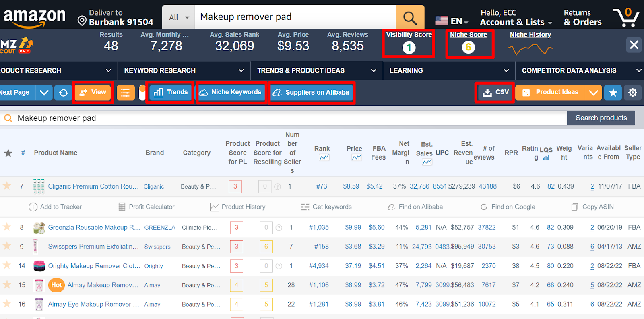Toggle the orange switch beside Trends

pyautogui.click(x=142, y=93)
